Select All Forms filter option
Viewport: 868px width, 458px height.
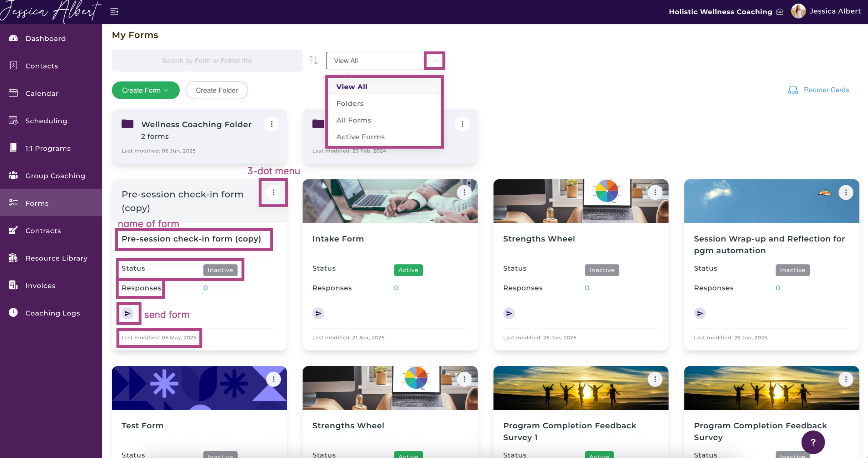tap(385, 120)
